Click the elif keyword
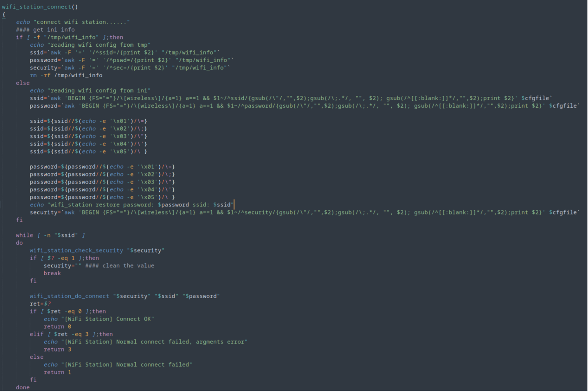 pyautogui.click(x=36, y=334)
